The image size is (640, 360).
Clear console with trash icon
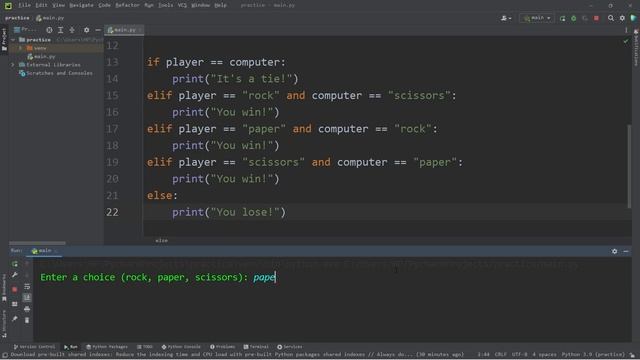(x=27, y=320)
